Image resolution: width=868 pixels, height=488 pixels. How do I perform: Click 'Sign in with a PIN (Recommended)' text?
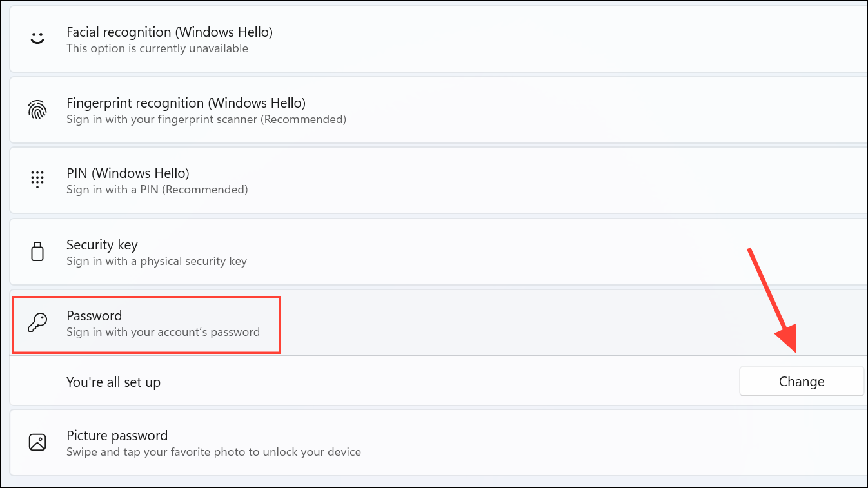click(x=157, y=190)
